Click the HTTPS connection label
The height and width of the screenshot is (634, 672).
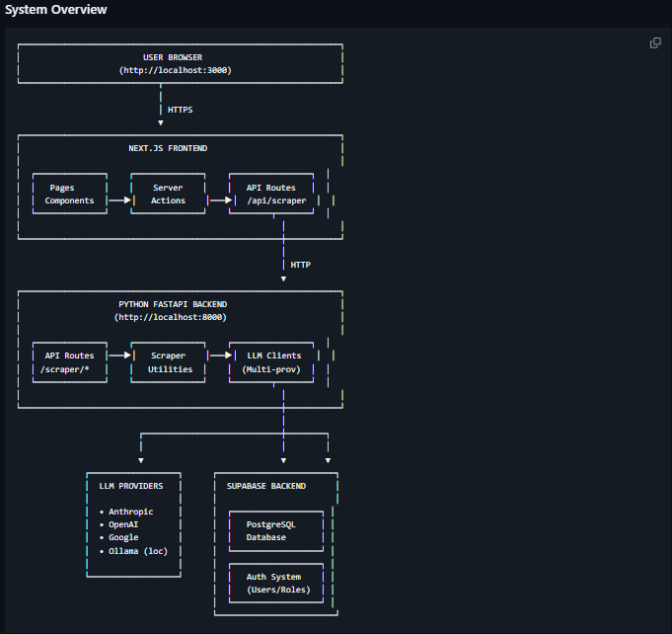coord(181,110)
